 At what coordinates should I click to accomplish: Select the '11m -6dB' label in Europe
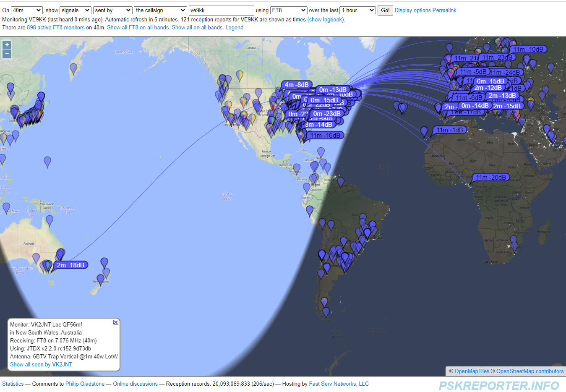(469, 98)
